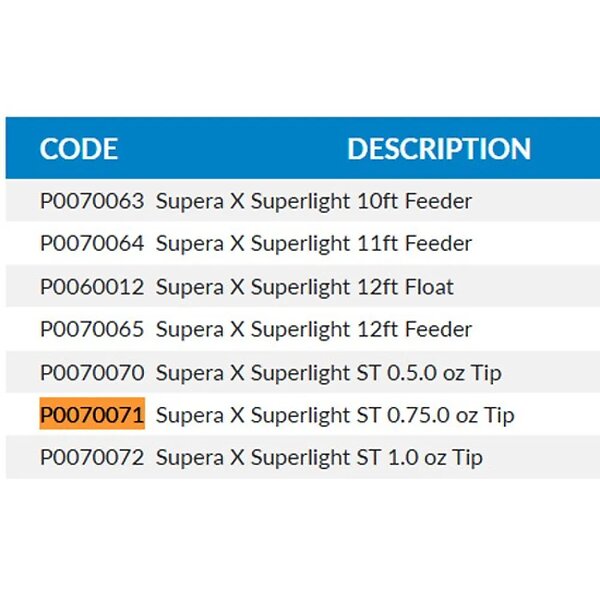Click the CODE column header
The image size is (600, 600).
pyautogui.click(x=79, y=149)
